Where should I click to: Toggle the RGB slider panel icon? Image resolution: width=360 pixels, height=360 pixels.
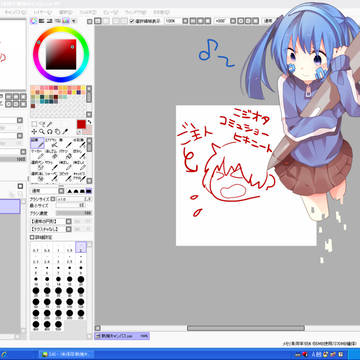pos(42,21)
